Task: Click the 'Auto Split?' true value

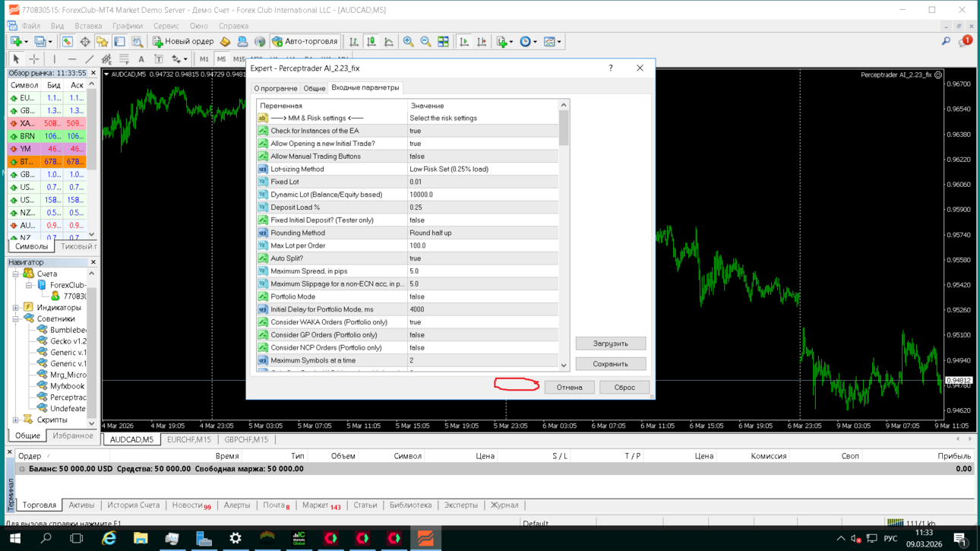Action: click(x=482, y=258)
